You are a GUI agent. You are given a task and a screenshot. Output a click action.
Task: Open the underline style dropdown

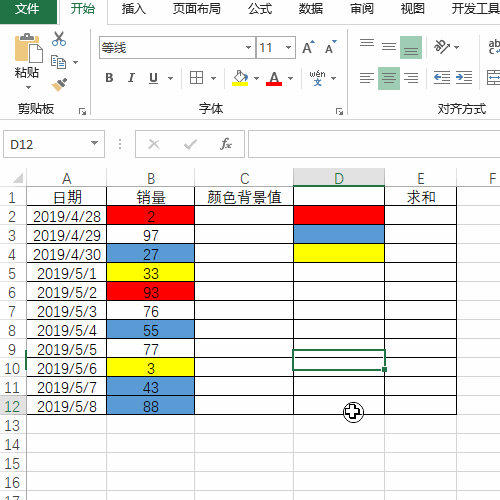click(170, 78)
